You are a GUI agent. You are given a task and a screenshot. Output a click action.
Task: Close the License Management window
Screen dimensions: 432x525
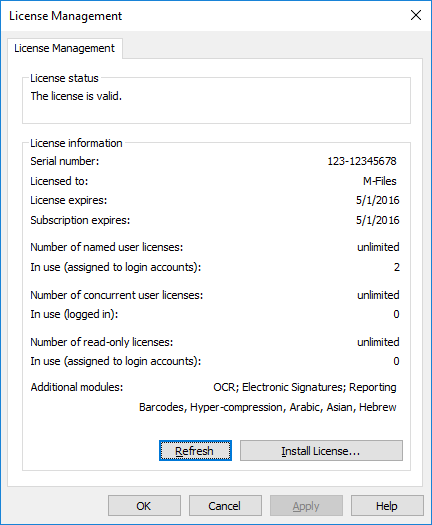point(416,15)
